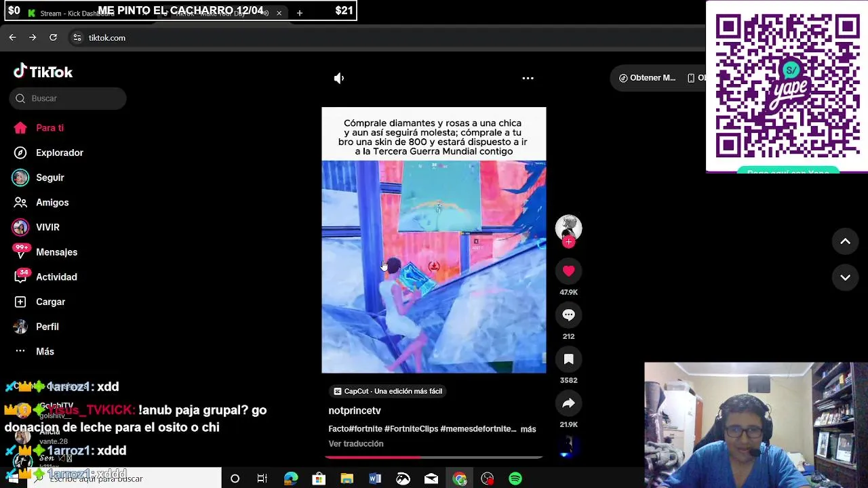Go back with the browser back arrow
Screen dimensions: 868x488
[12, 38]
